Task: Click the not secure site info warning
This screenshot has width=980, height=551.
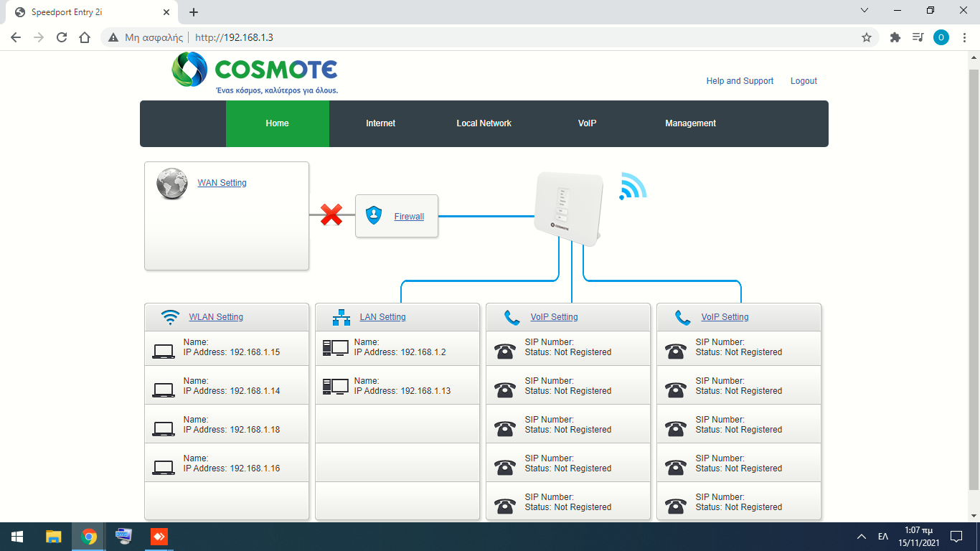Action: 146,37
